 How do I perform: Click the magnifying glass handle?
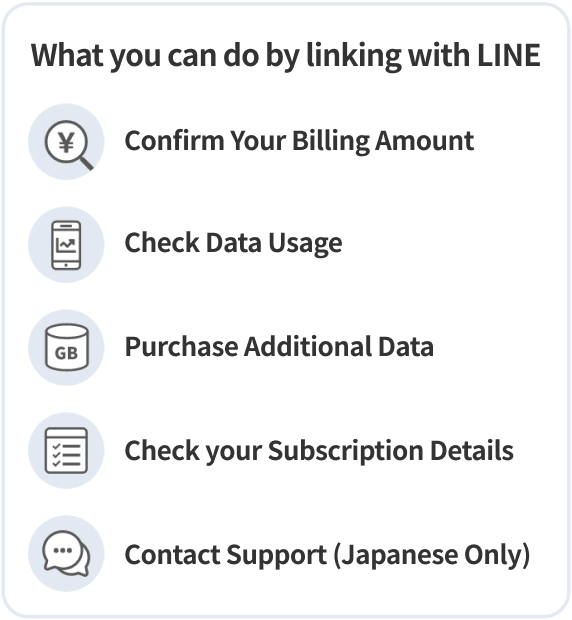(x=86, y=163)
